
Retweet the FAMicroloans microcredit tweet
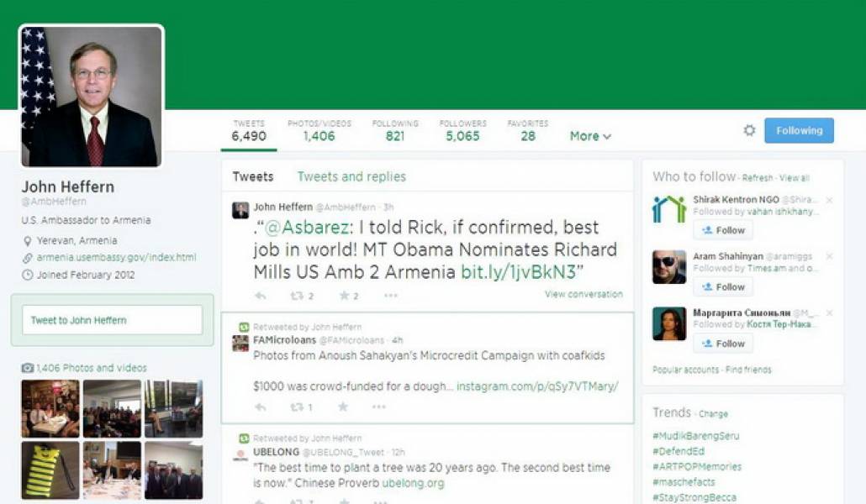[x=300, y=407]
